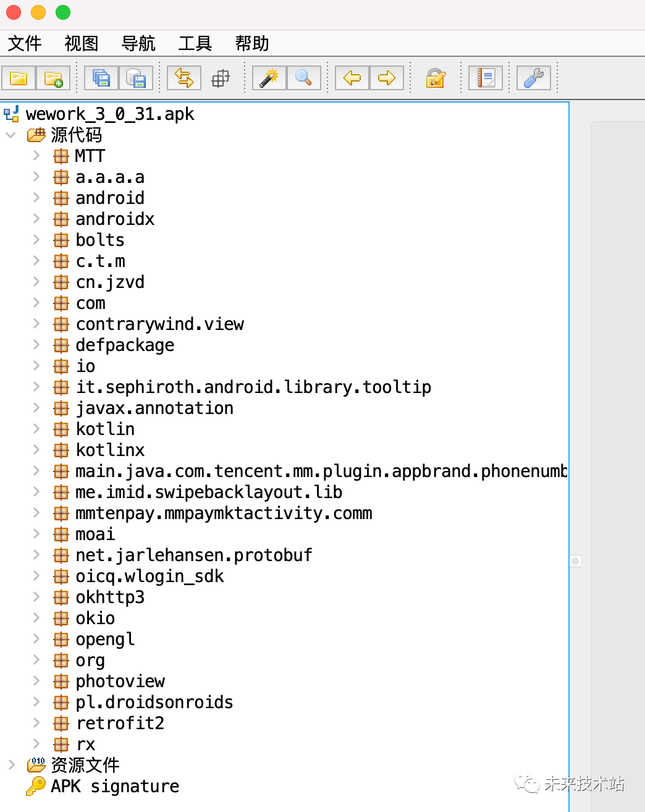645x812 pixels.
Task: Select the io package
Action: click(85, 366)
